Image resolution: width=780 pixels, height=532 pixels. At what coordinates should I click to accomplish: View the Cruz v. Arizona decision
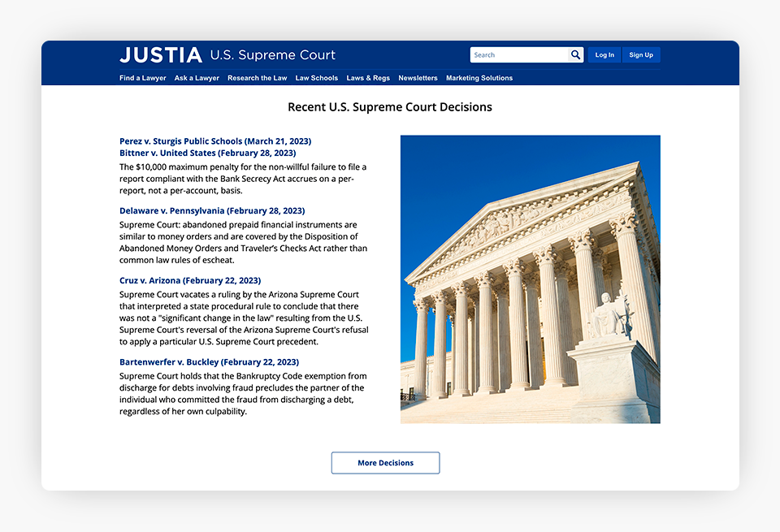[190, 281]
